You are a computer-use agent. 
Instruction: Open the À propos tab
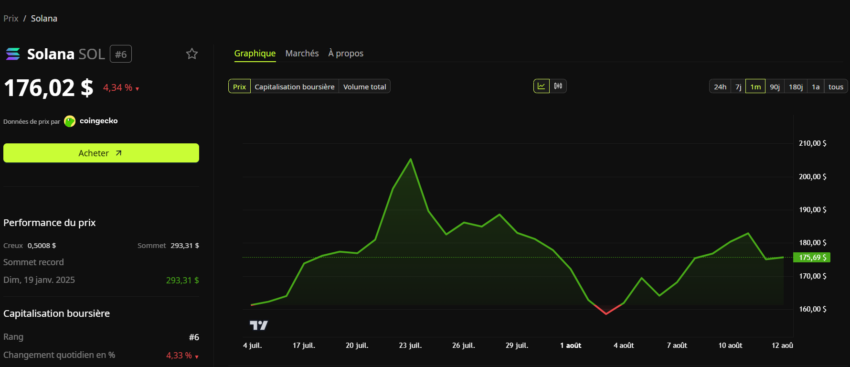[x=346, y=54]
